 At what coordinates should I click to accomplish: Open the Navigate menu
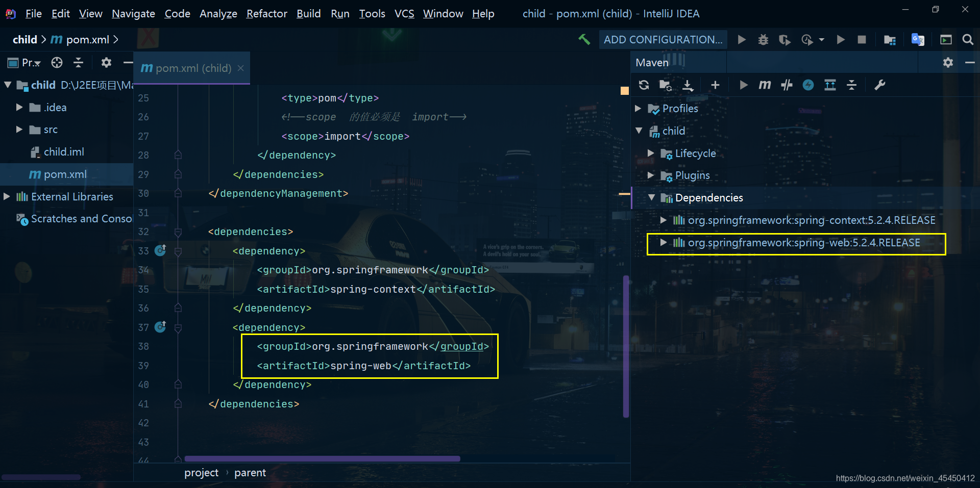coord(133,14)
